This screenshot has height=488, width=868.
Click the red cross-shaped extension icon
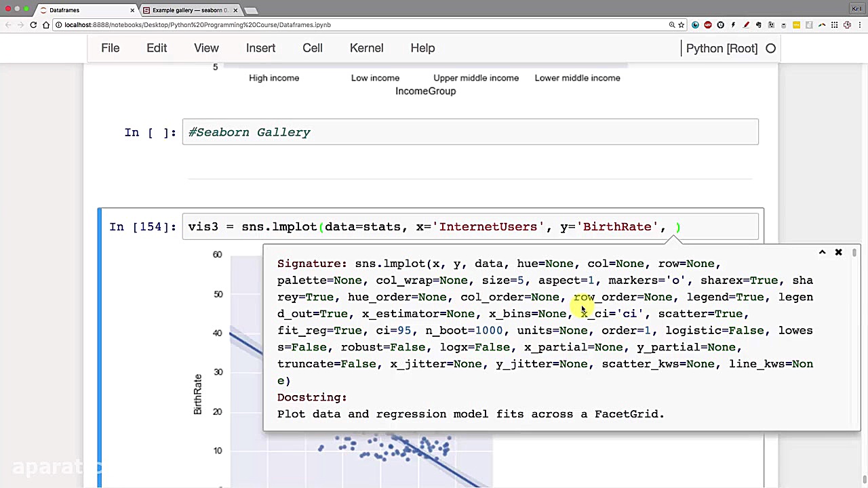[x=847, y=24]
